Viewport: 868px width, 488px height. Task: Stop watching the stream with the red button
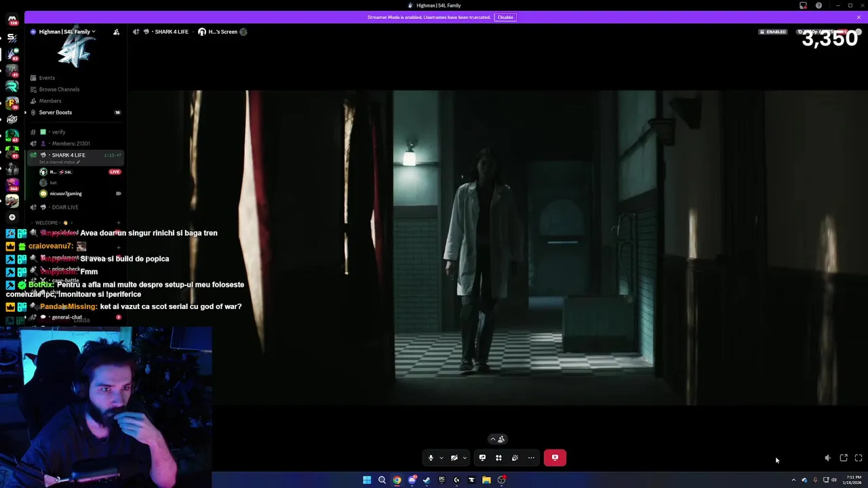click(555, 457)
